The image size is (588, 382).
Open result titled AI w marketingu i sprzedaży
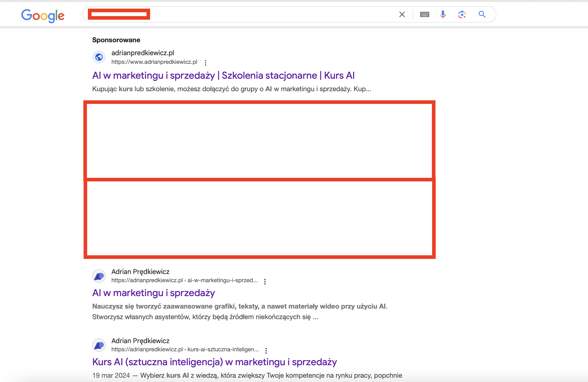pos(153,293)
